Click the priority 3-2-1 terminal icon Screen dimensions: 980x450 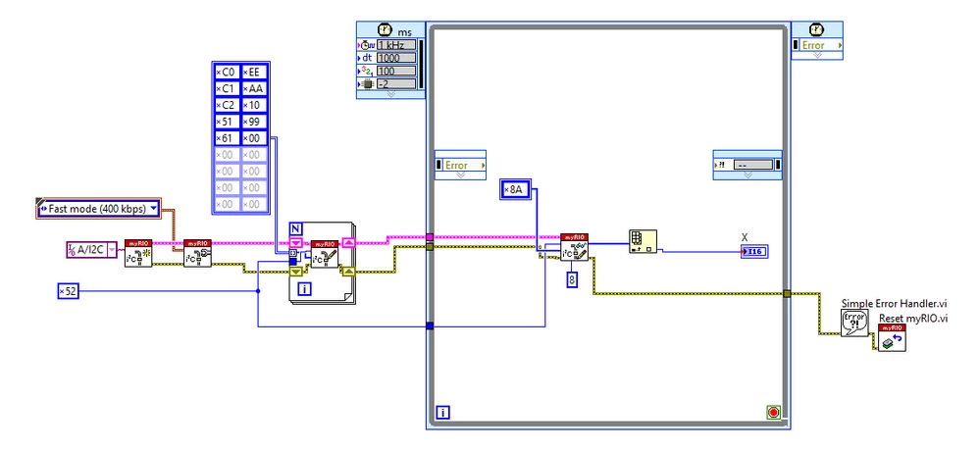click(x=366, y=71)
